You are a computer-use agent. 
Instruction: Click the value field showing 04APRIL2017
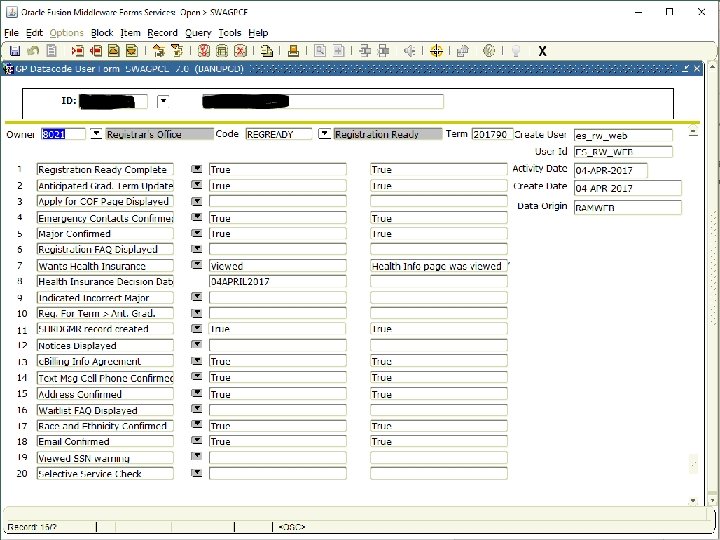pos(277,281)
